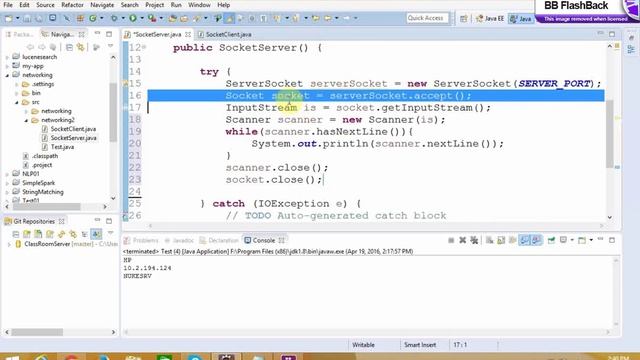
Task: Click the Open Perspective icon
Action: [464, 18]
